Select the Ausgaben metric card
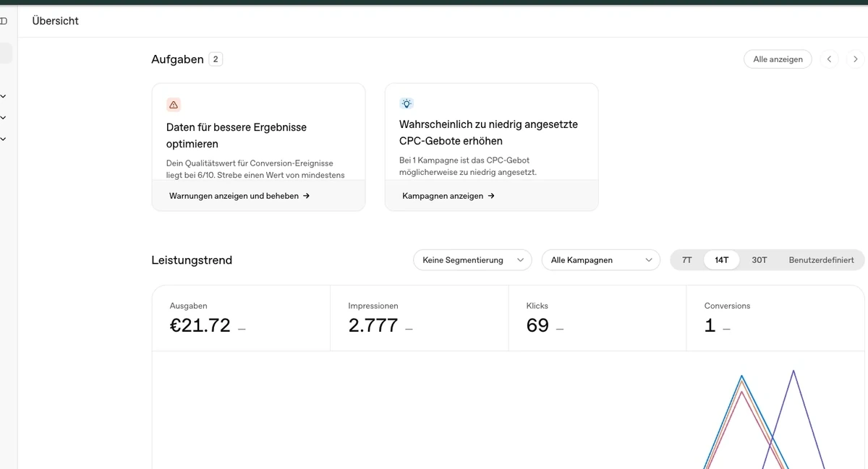 241,318
